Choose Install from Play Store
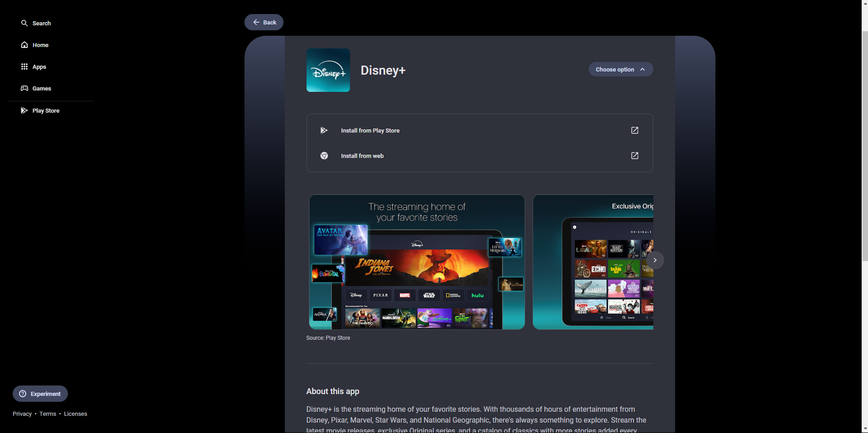The image size is (868, 433). [x=480, y=130]
